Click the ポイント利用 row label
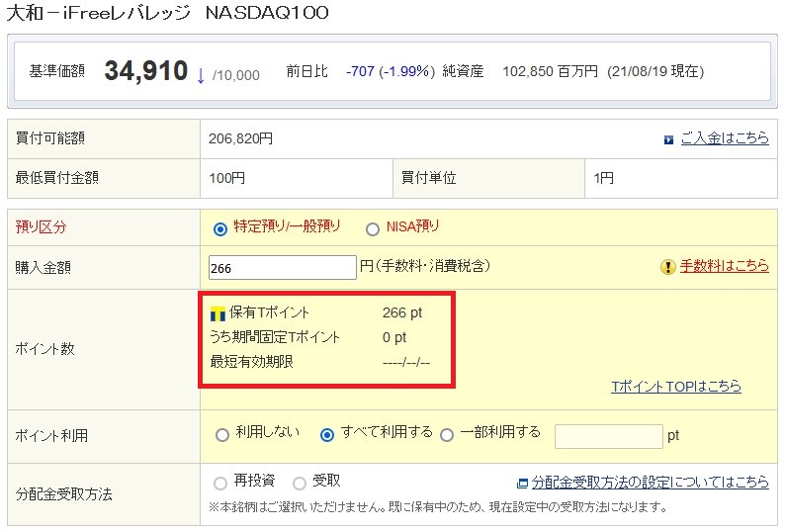This screenshot has height=532, width=785. pos(51,436)
